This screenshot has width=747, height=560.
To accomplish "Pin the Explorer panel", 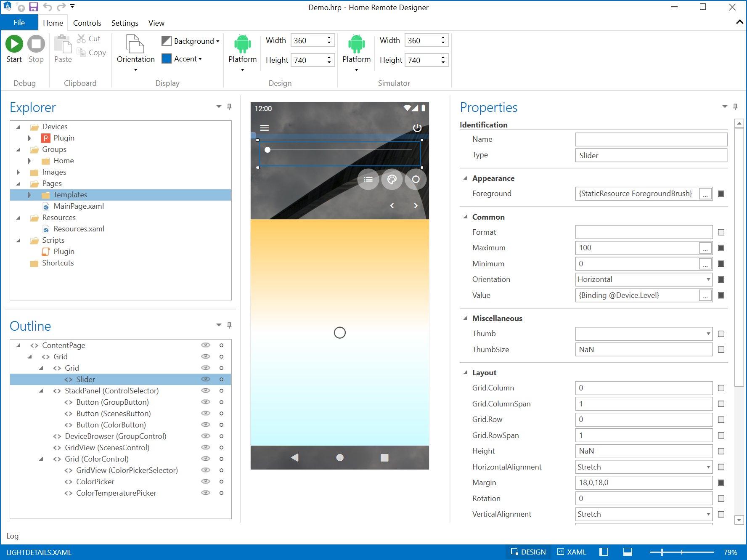I will [229, 107].
